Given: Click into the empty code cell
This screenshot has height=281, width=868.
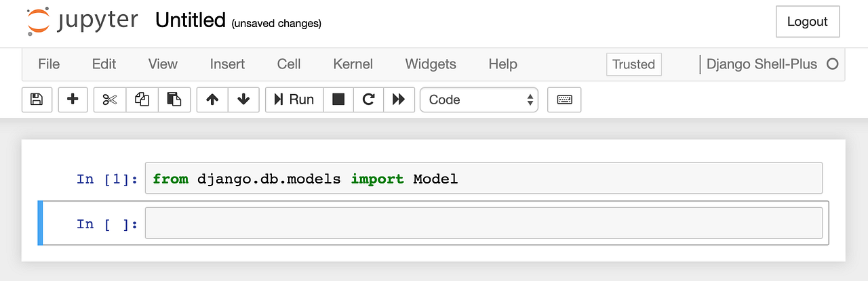Looking at the screenshot, I should tap(484, 223).
